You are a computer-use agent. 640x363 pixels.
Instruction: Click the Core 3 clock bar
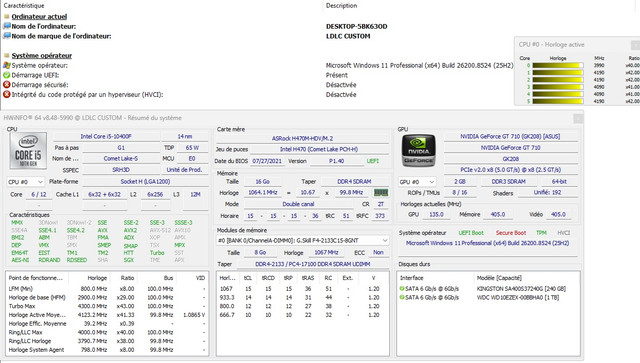tap(558, 87)
